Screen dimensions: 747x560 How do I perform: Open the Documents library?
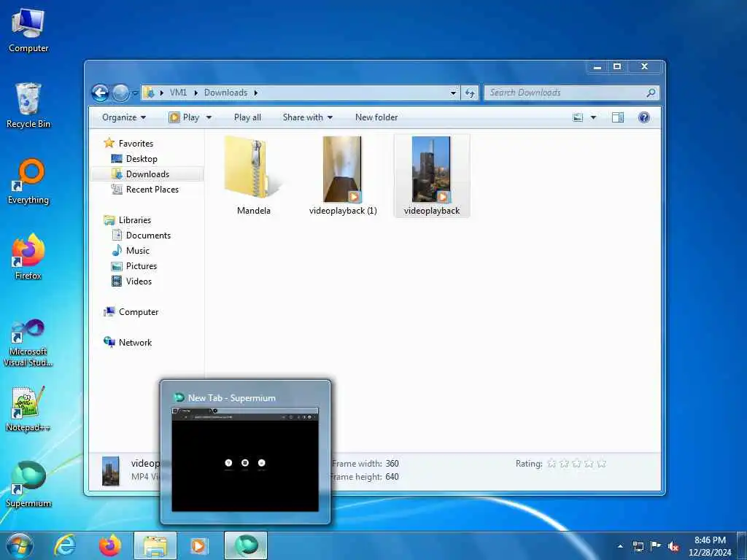[147, 236]
